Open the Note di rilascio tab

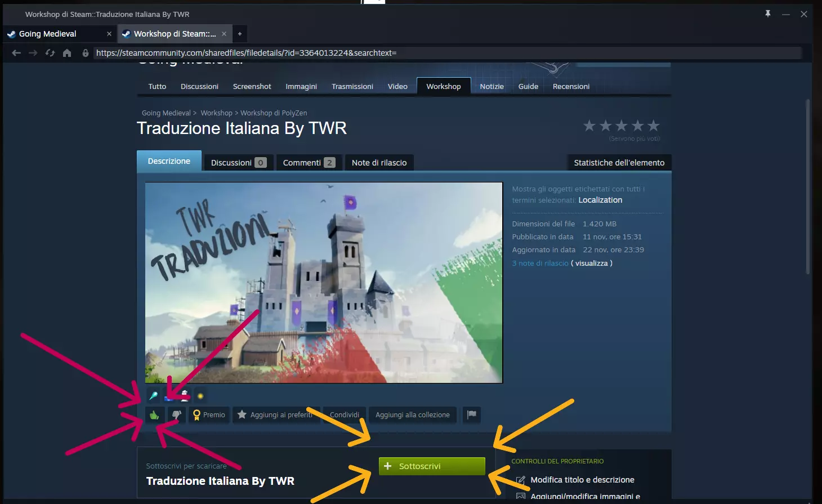click(379, 163)
